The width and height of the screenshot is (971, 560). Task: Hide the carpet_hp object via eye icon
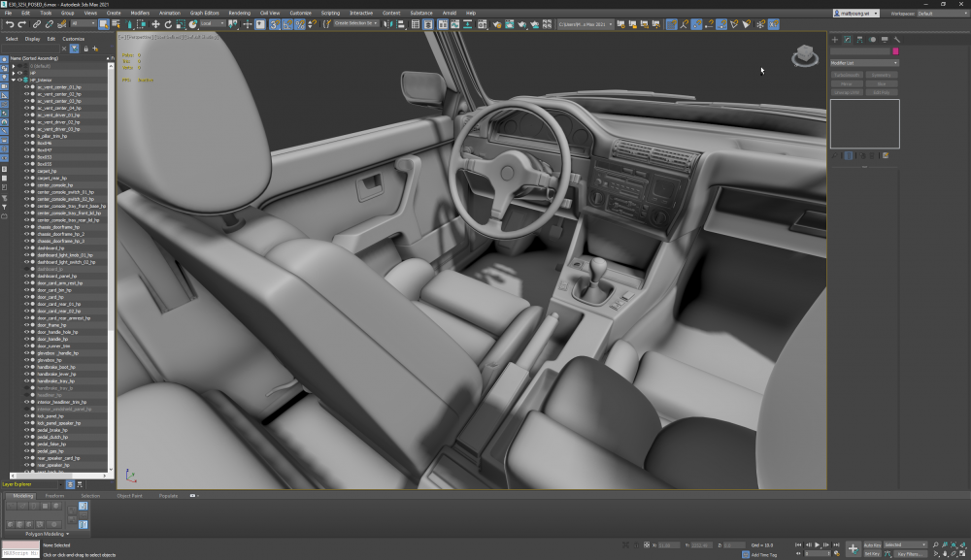[x=26, y=171]
